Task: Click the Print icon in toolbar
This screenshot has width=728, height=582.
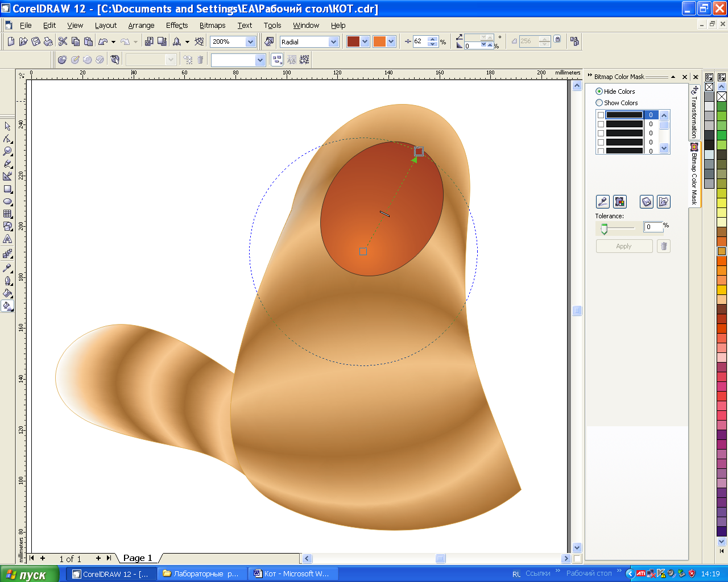Action: [48, 41]
